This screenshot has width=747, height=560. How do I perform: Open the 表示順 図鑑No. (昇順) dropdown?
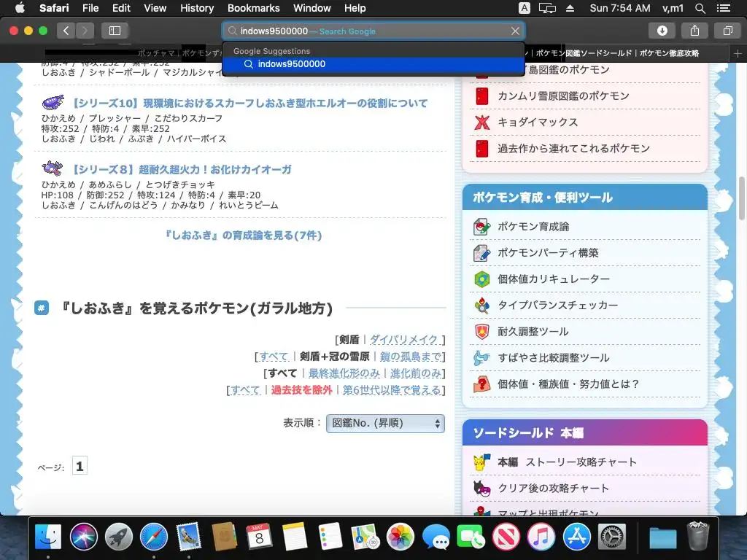pyautogui.click(x=385, y=424)
